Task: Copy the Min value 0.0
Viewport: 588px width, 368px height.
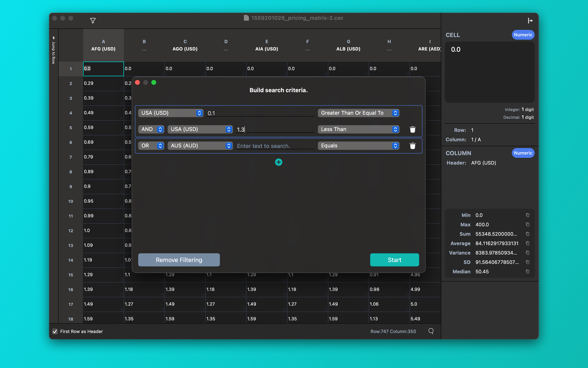Action: 528,215
